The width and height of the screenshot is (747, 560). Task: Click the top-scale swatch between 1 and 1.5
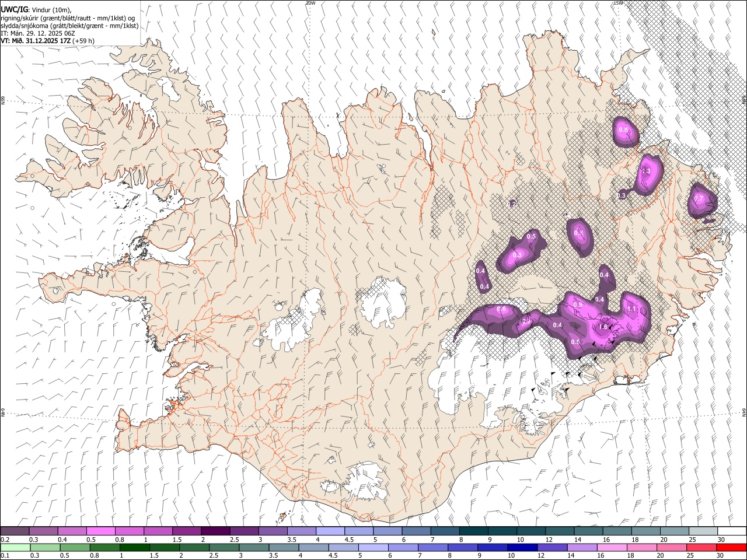(158, 531)
